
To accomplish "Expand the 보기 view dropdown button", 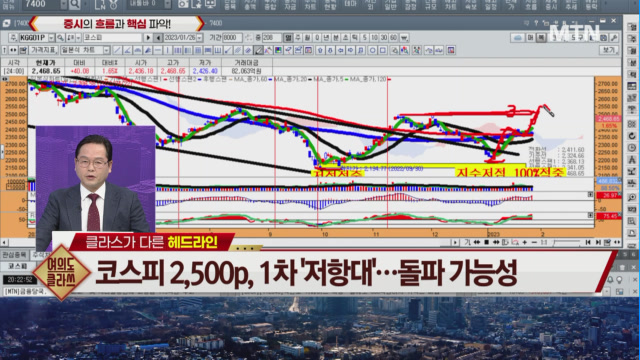I will pyautogui.click(x=610, y=50).
